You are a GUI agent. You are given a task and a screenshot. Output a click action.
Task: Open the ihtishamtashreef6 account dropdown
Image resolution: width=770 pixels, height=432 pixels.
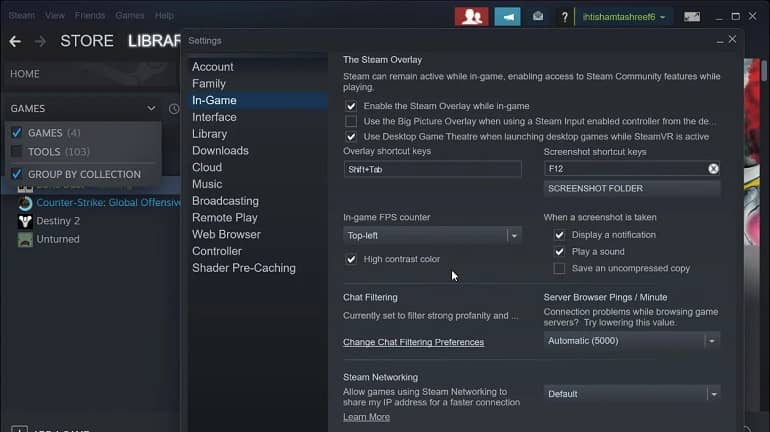pos(624,17)
